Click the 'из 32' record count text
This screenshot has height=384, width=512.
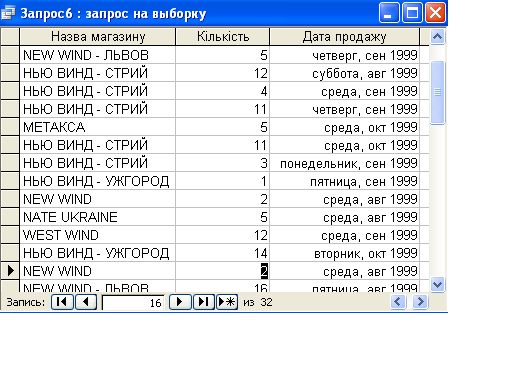pos(258,302)
